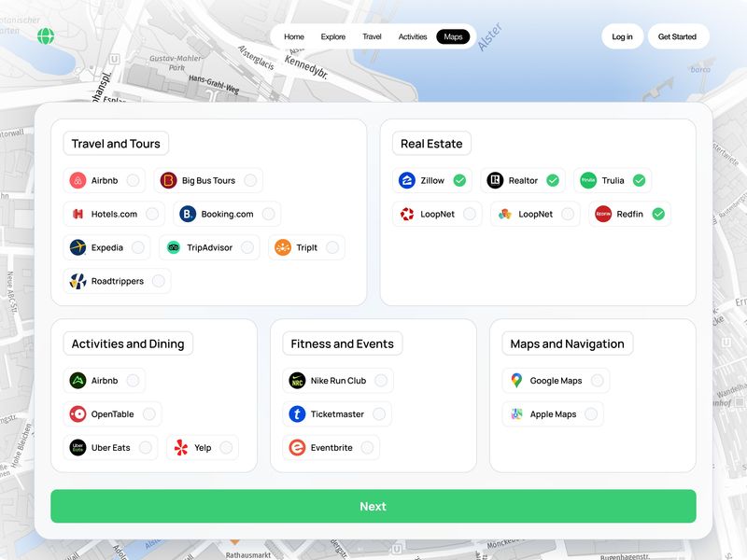The width and height of the screenshot is (747, 560).
Task: Click the Expedia icon
Action: coord(78,247)
